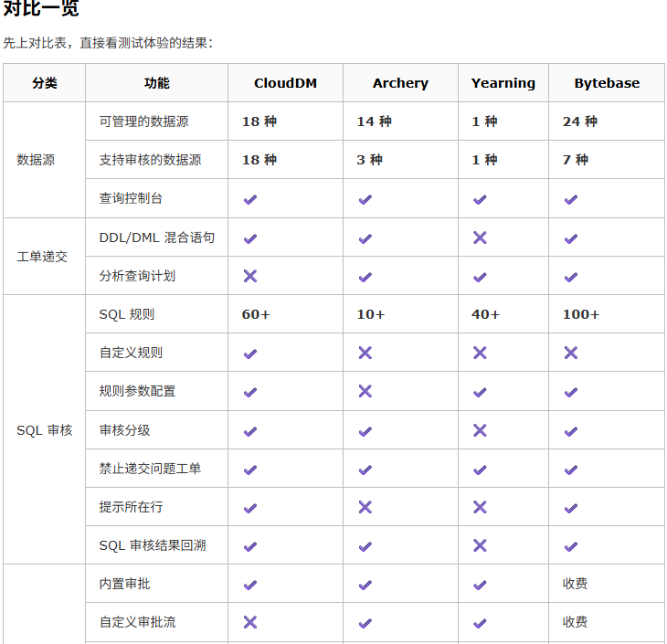Click the Archery cross in 自定义规则 row
This screenshot has width=667, height=644.
point(365,353)
